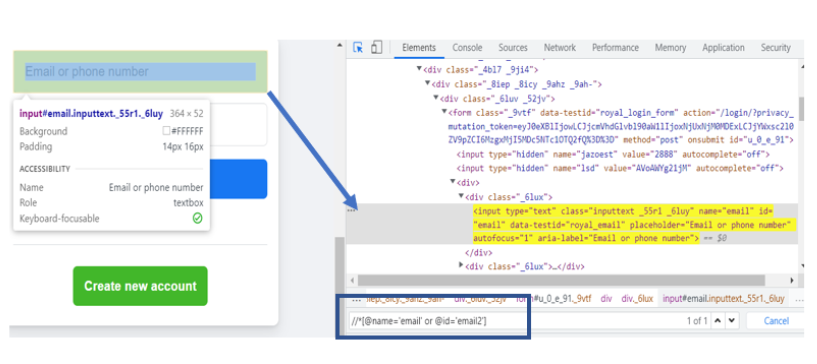The width and height of the screenshot is (817, 364).
Task: Go to next search result arrow
Action: (732, 321)
